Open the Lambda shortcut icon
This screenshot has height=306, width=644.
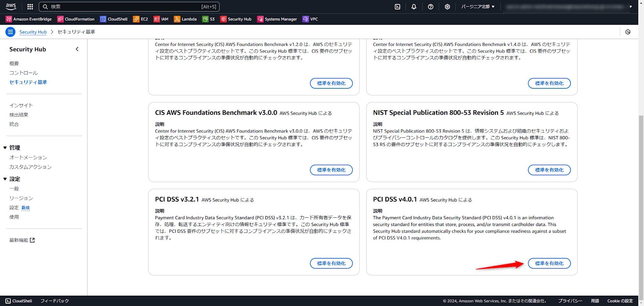[x=177, y=19]
